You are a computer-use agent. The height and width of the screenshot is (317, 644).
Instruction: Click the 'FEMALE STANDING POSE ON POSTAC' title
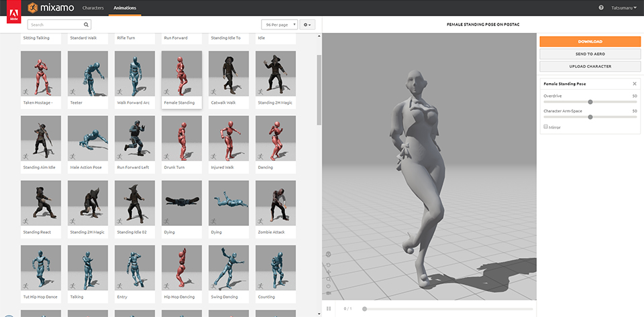pyautogui.click(x=483, y=25)
